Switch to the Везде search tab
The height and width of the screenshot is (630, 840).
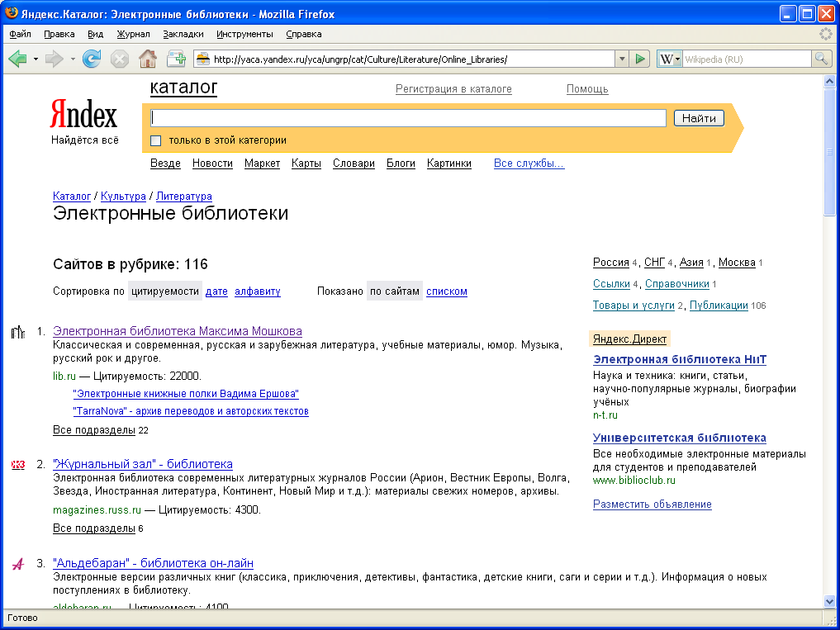point(165,163)
